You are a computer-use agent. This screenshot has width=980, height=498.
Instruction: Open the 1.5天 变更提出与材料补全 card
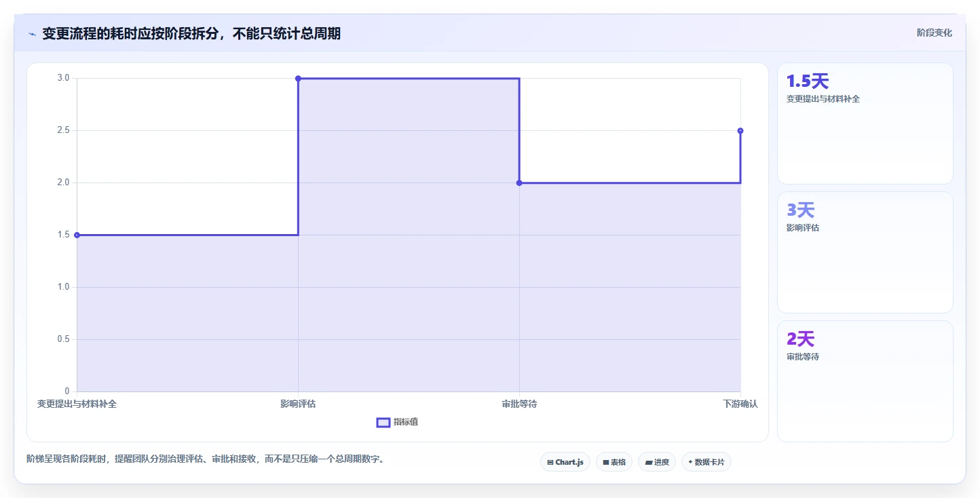click(x=865, y=123)
